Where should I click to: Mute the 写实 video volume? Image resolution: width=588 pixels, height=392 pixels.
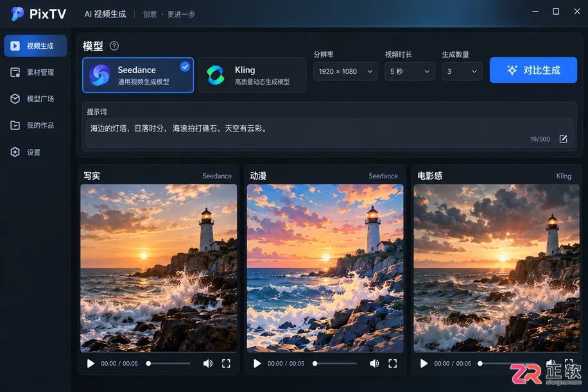208,364
